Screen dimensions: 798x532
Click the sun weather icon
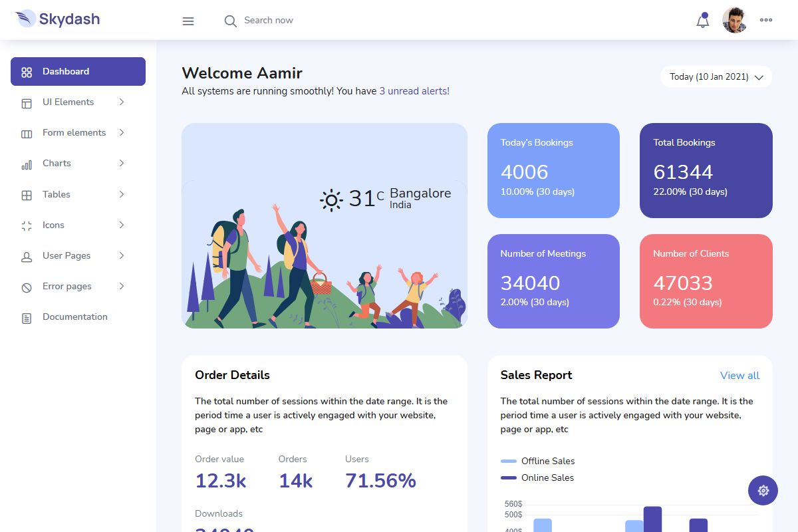(331, 199)
